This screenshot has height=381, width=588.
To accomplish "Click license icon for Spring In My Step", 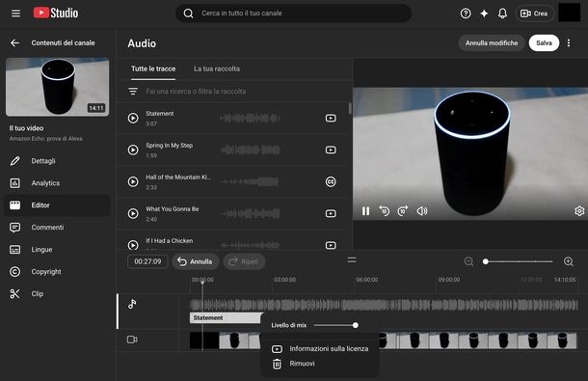I will 331,150.
